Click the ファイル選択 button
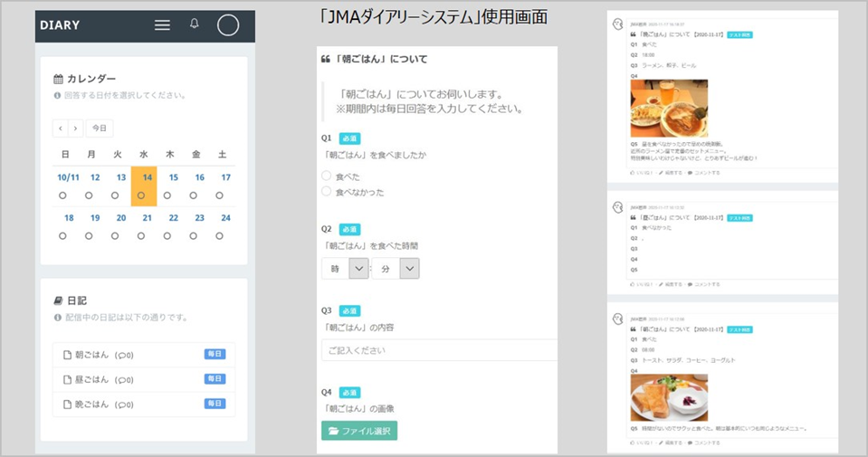The width and height of the screenshot is (868, 457). (x=359, y=431)
